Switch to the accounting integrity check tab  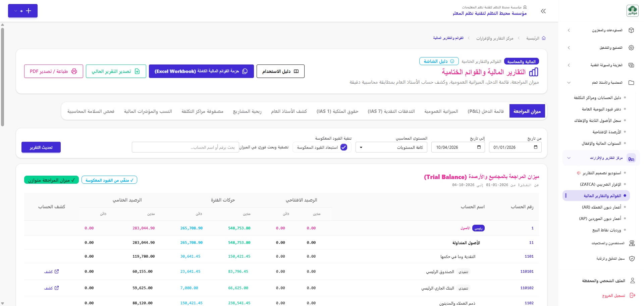[91, 111]
